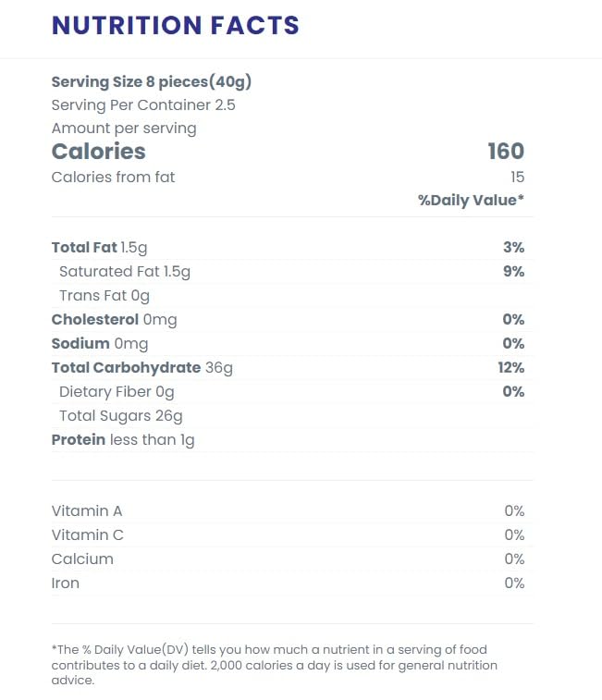Screen dimensions: 602x700
Task: Select the Vitamin C row label
Action: pos(88,535)
